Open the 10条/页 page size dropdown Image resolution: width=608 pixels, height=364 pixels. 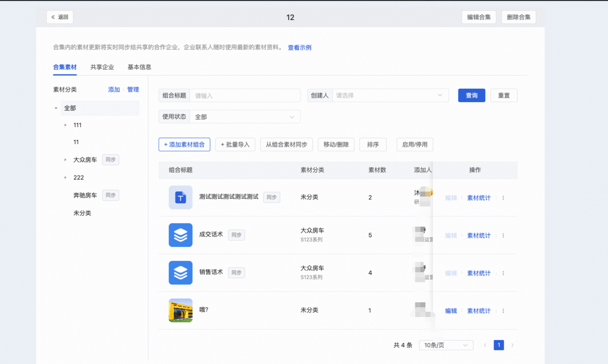[446, 345]
